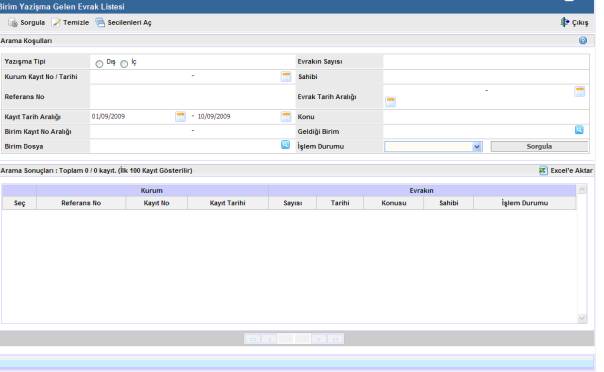Select the Dış radio button
Image resolution: width=604 pixels, height=372 pixels.
coord(99,64)
